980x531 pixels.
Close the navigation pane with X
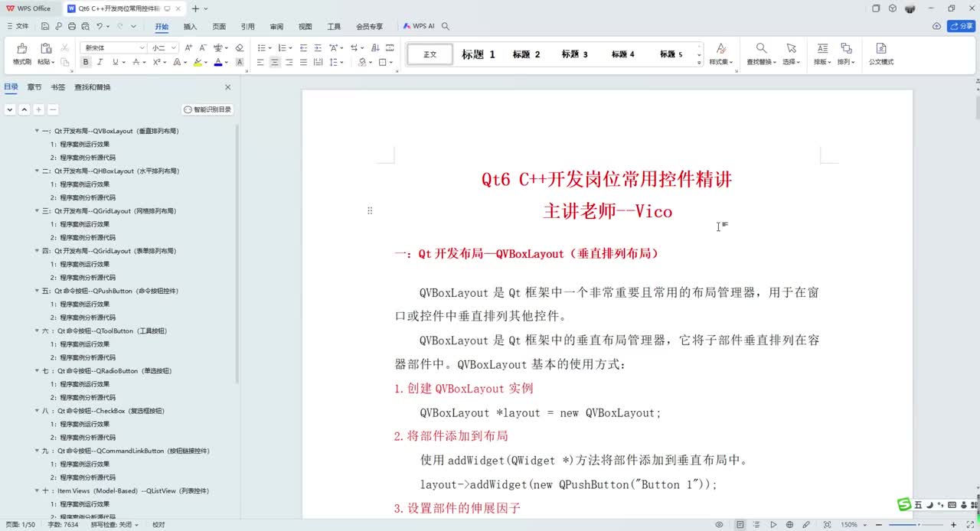click(x=227, y=87)
